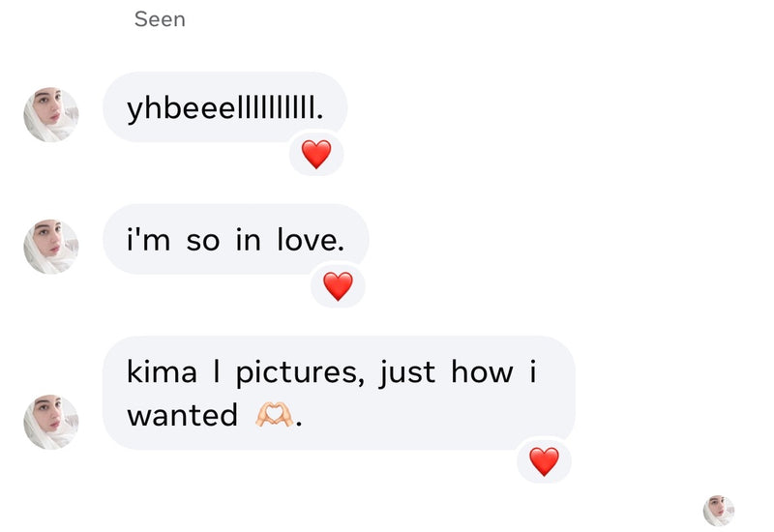Click the profile picture beside "i'm so in love."
This screenshot has height=532, width=774.
pos(50,247)
